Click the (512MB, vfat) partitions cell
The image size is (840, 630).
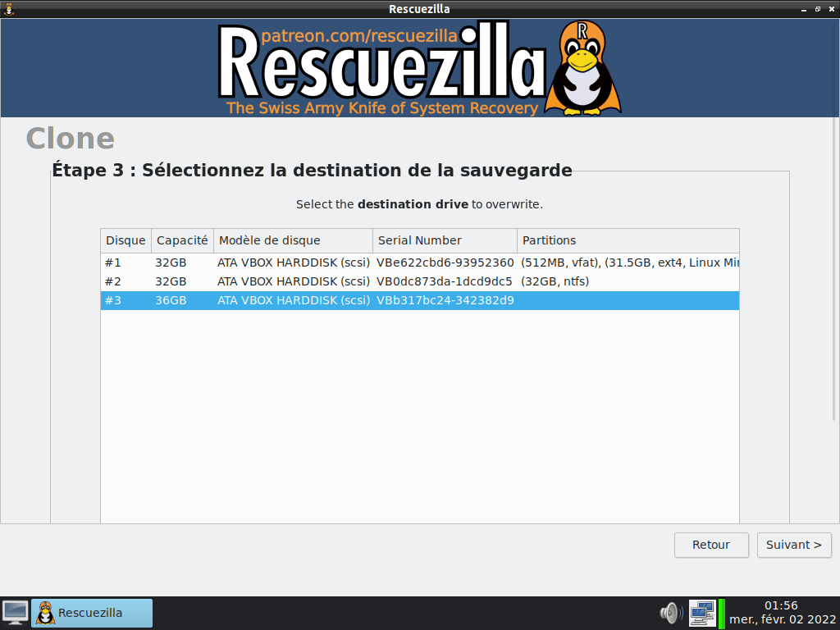(629, 263)
